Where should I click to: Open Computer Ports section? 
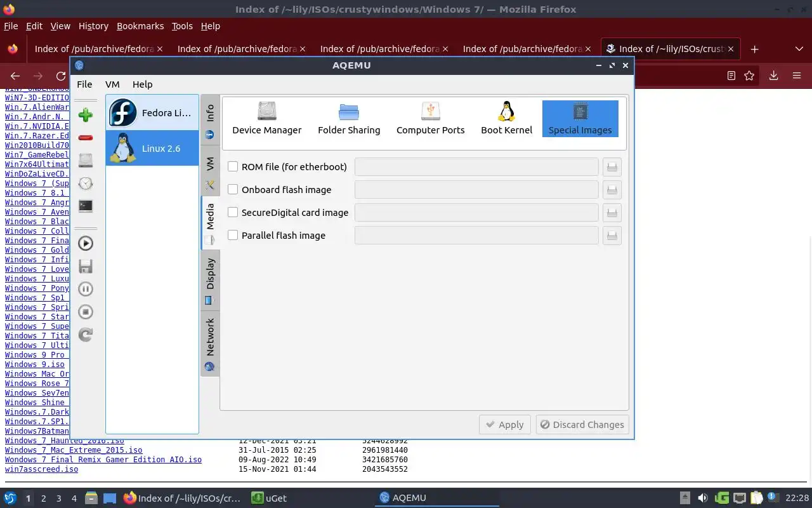pyautogui.click(x=431, y=119)
